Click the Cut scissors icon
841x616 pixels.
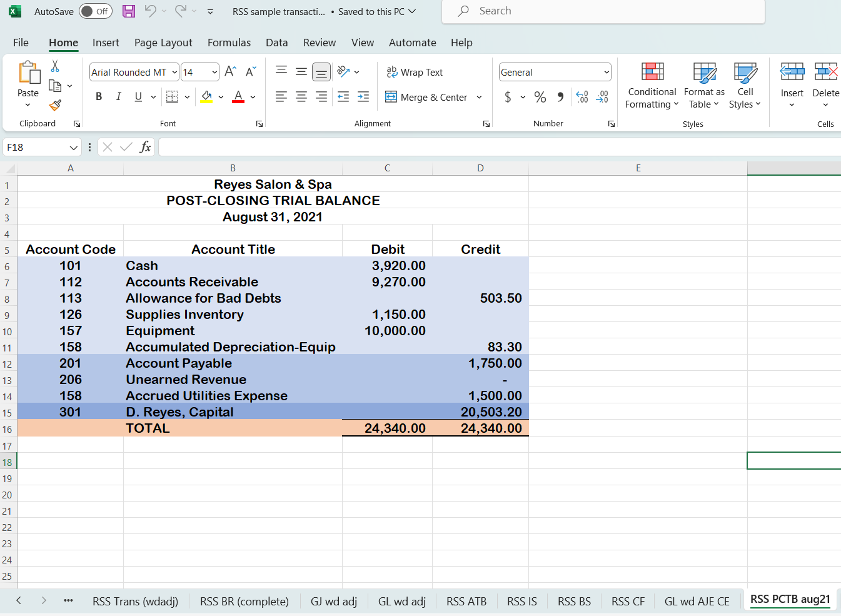tap(55, 66)
